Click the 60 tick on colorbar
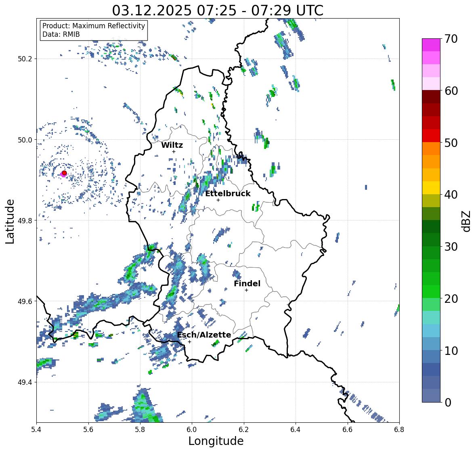The height and width of the screenshot is (451, 476). (451, 91)
